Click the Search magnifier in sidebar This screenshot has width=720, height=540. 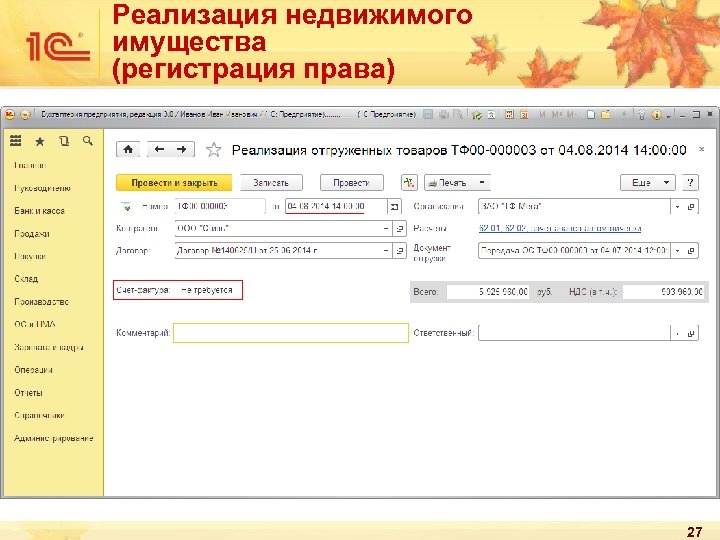(x=88, y=141)
